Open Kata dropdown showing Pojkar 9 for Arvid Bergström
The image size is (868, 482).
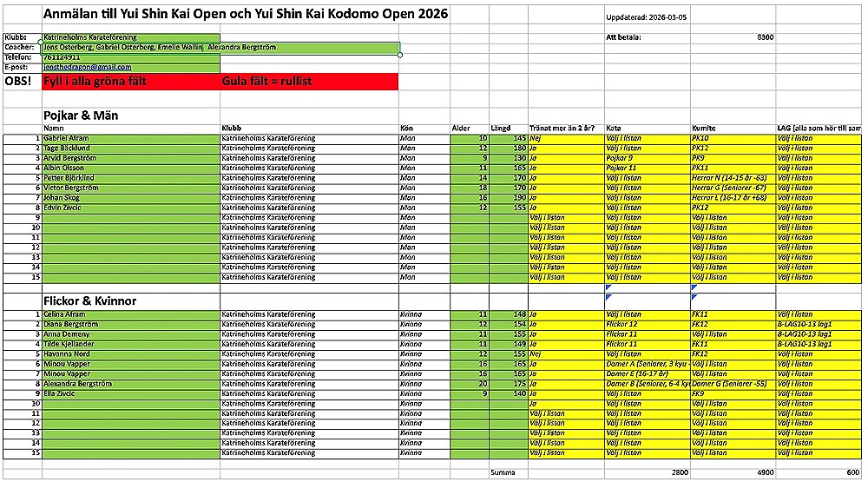click(x=647, y=158)
